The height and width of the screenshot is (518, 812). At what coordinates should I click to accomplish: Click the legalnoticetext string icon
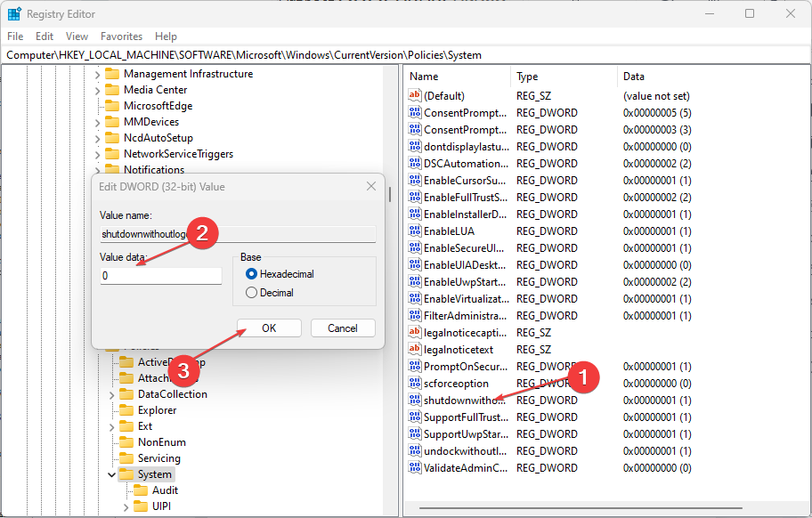(x=414, y=349)
